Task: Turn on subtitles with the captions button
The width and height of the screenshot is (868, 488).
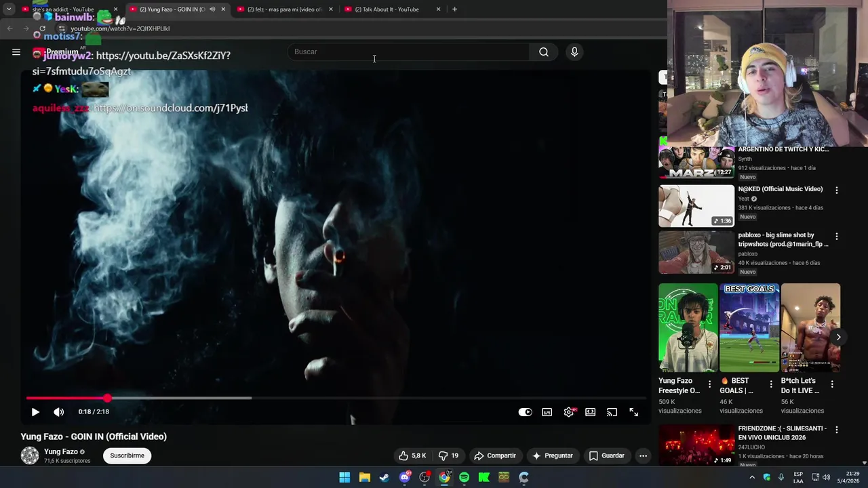Action: (547, 412)
